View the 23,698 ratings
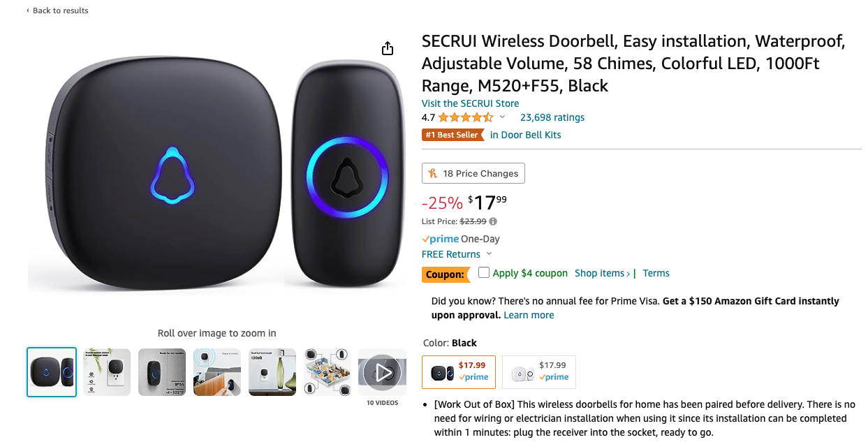This screenshot has height=442, width=868. tap(552, 117)
